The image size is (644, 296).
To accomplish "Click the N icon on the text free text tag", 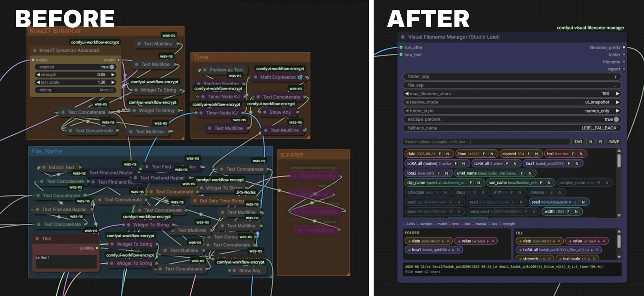I will pos(581,154).
